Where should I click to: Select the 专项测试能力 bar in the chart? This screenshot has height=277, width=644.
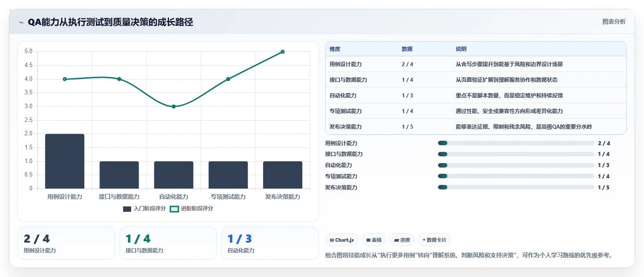tap(228, 175)
